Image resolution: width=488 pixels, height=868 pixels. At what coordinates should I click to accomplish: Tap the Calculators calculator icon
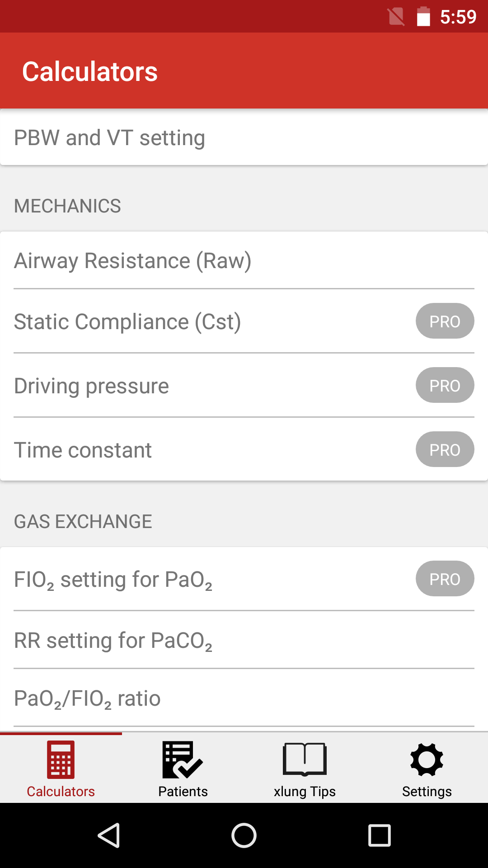[61, 759]
